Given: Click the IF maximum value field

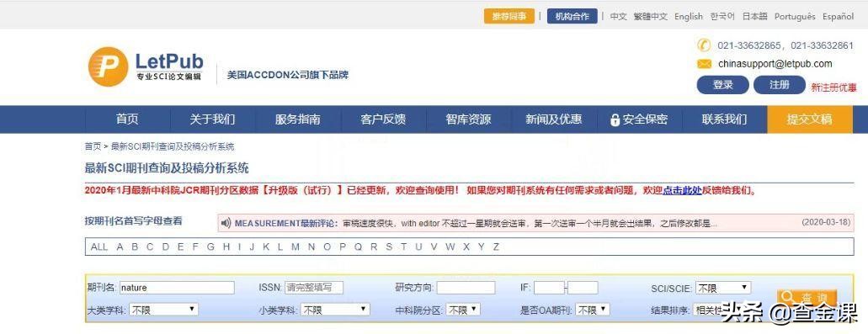Looking at the screenshot, I should point(583,288).
